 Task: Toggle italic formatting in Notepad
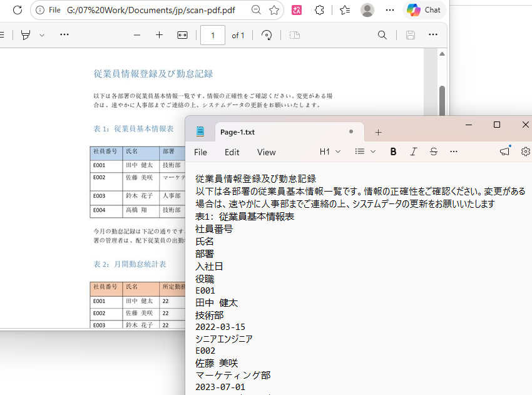tap(413, 151)
